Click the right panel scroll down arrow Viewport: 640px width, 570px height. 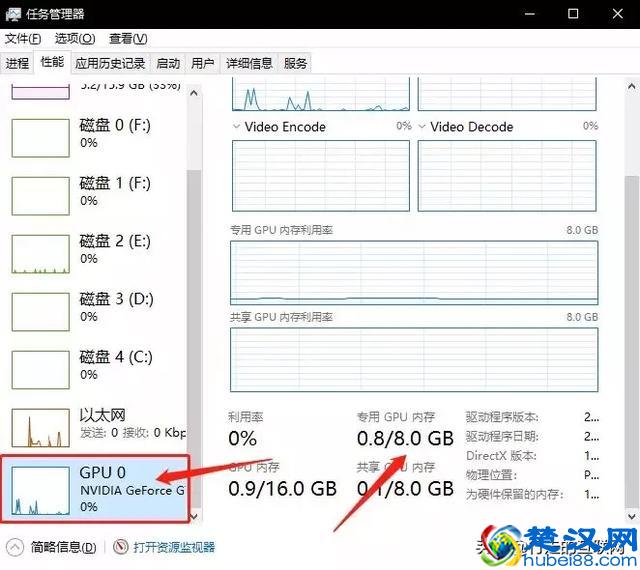pyautogui.click(x=631, y=516)
